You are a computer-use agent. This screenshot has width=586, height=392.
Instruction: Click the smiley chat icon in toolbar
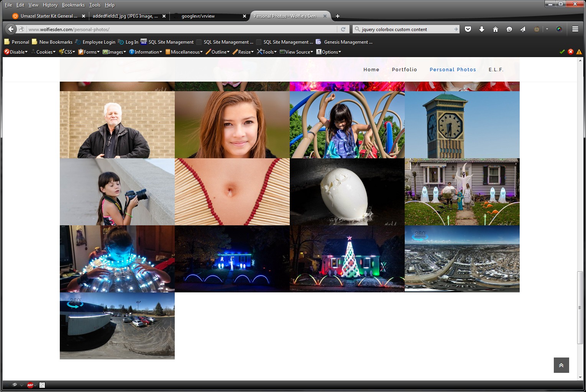[509, 29]
